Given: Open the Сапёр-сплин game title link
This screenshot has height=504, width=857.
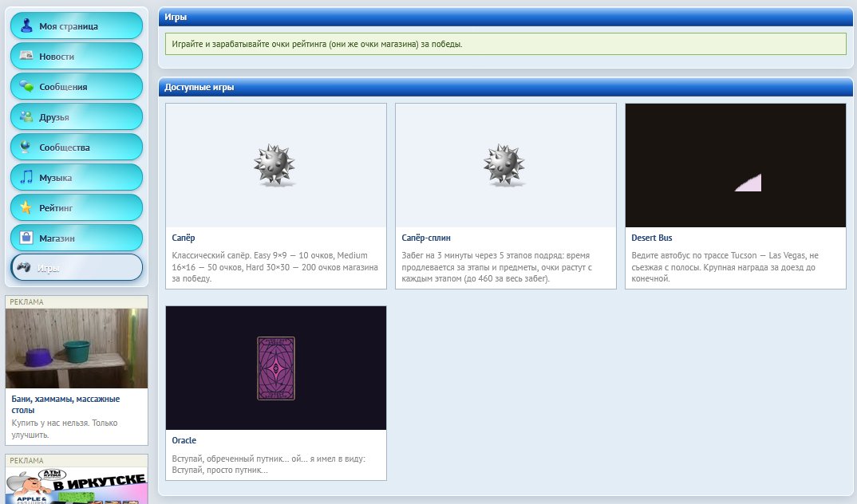Looking at the screenshot, I should coord(426,238).
